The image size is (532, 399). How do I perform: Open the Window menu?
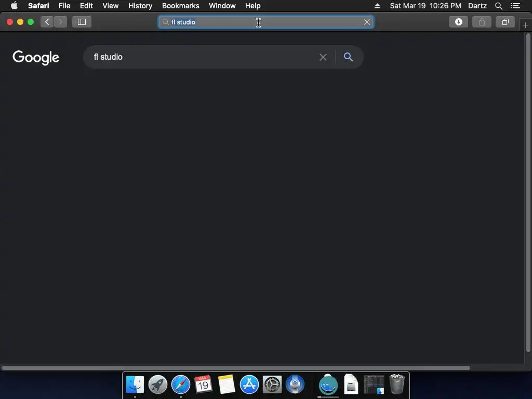[222, 6]
